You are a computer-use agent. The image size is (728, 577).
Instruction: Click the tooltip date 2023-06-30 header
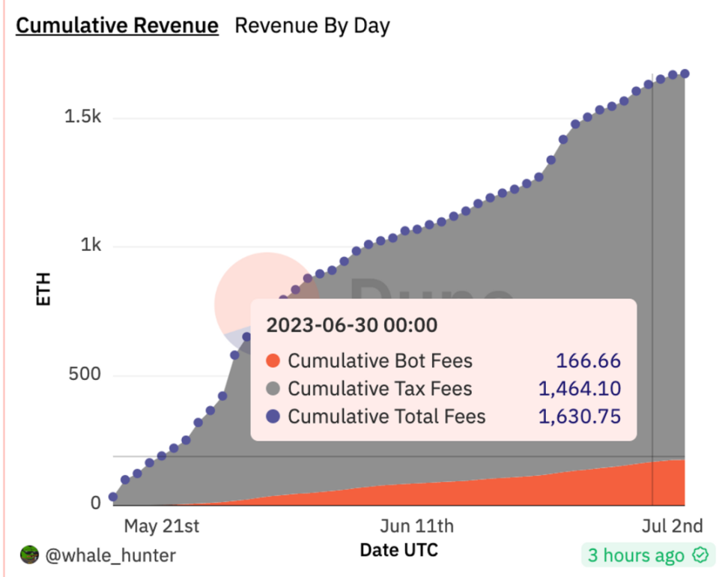[351, 324]
